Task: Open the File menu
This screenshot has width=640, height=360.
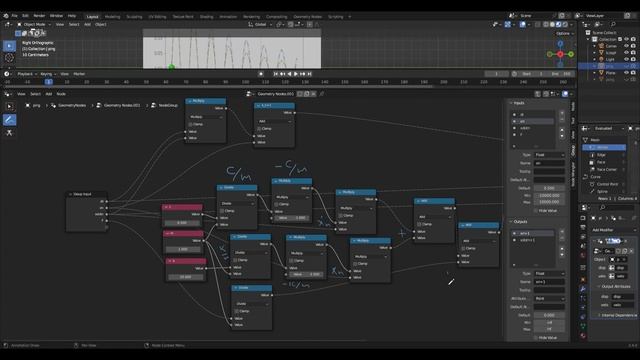Action: 15,16
